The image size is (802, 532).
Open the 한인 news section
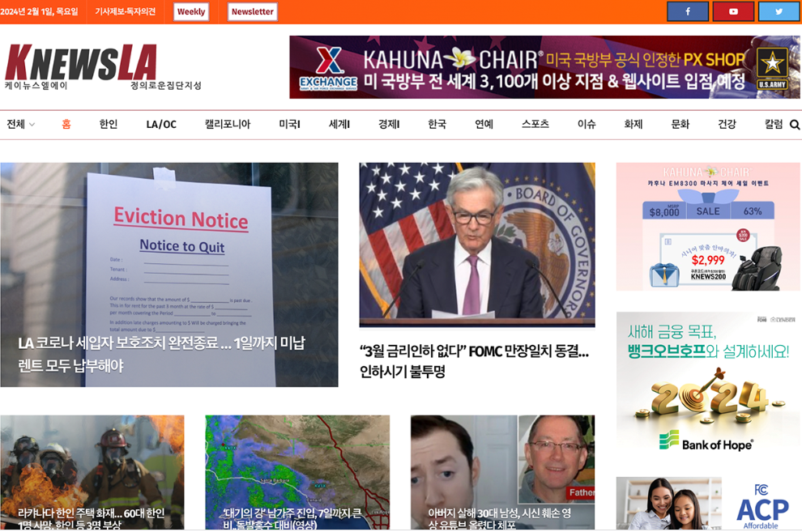106,125
